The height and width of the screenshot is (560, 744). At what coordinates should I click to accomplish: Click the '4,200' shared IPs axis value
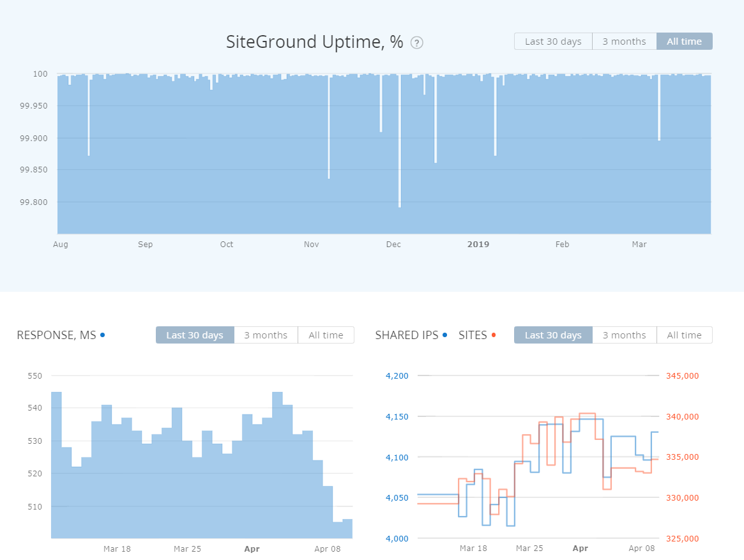[x=397, y=376]
